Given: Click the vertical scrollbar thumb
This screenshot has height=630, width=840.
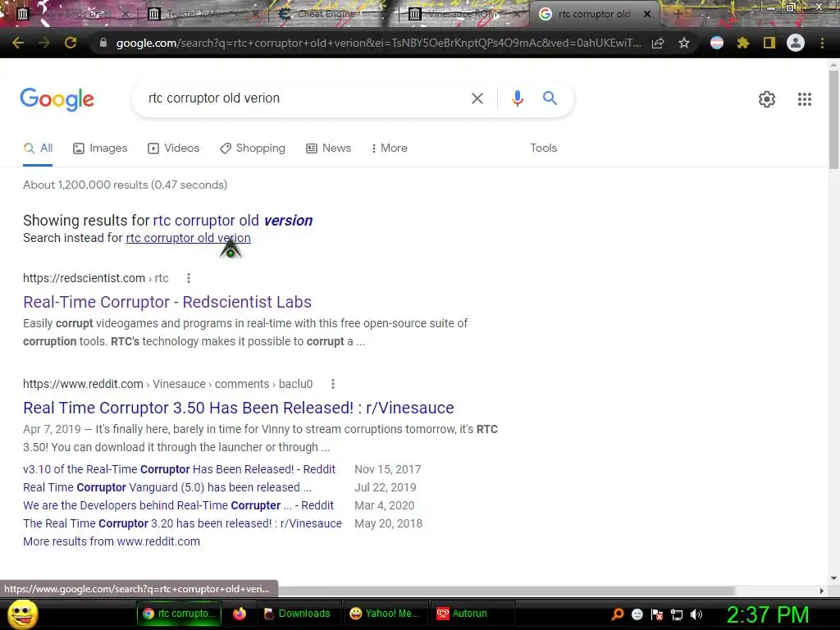Looking at the screenshot, I should coord(833,119).
